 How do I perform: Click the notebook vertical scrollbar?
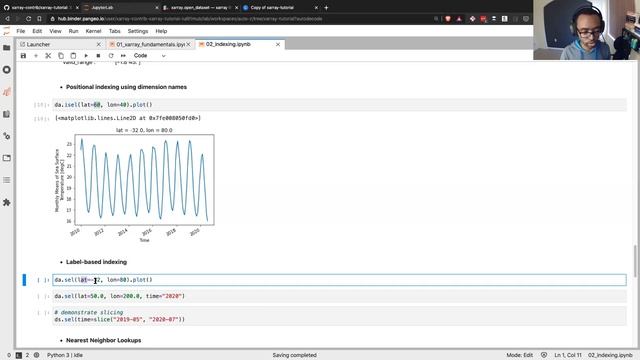[636, 261]
